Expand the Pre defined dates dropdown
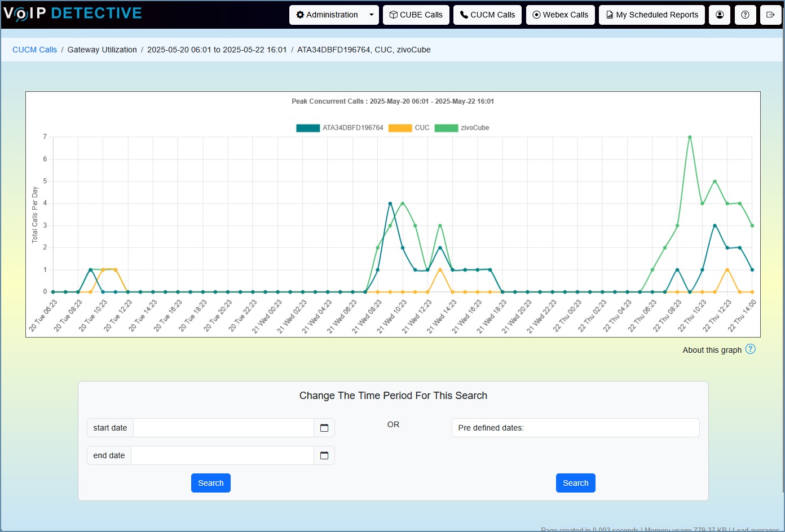Viewport: 785px width, 532px height. click(x=576, y=428)
